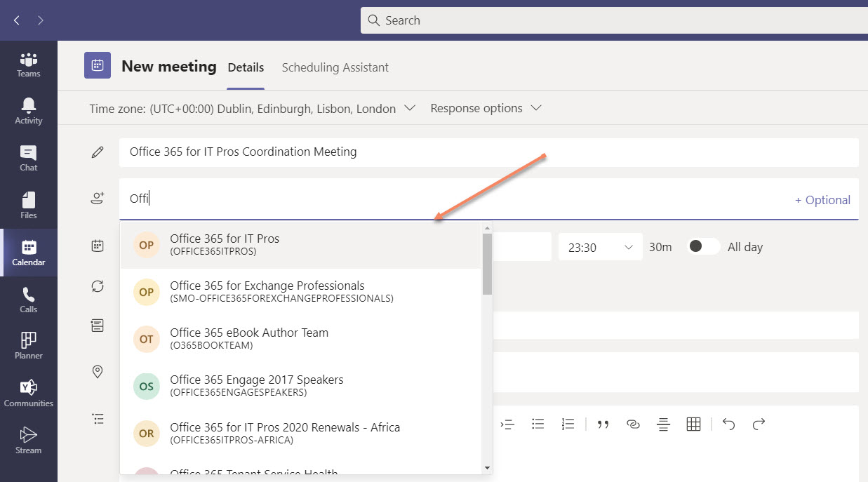
Task: Choose Office 365 eBook Author Team
Action: click(301, 339)
